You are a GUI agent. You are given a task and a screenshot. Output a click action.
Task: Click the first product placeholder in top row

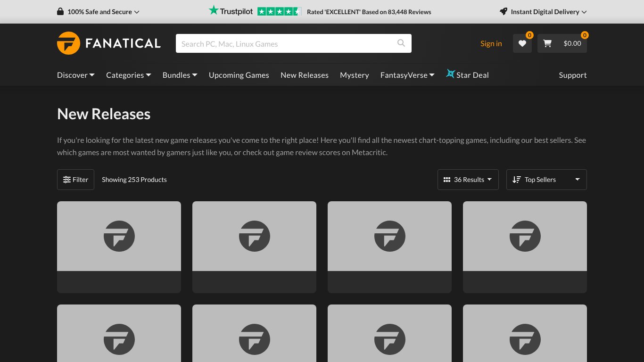coord(119,247)
